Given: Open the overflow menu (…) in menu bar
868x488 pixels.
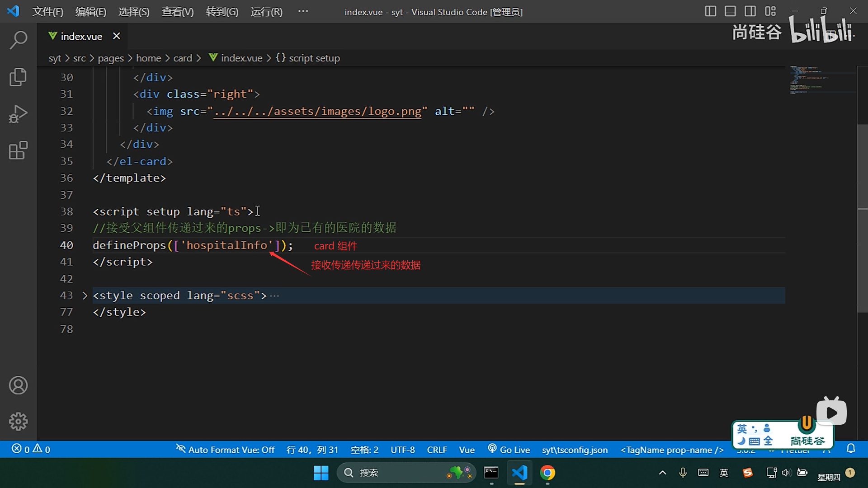Looking at the screenshot, I should (x=303, y=11).
